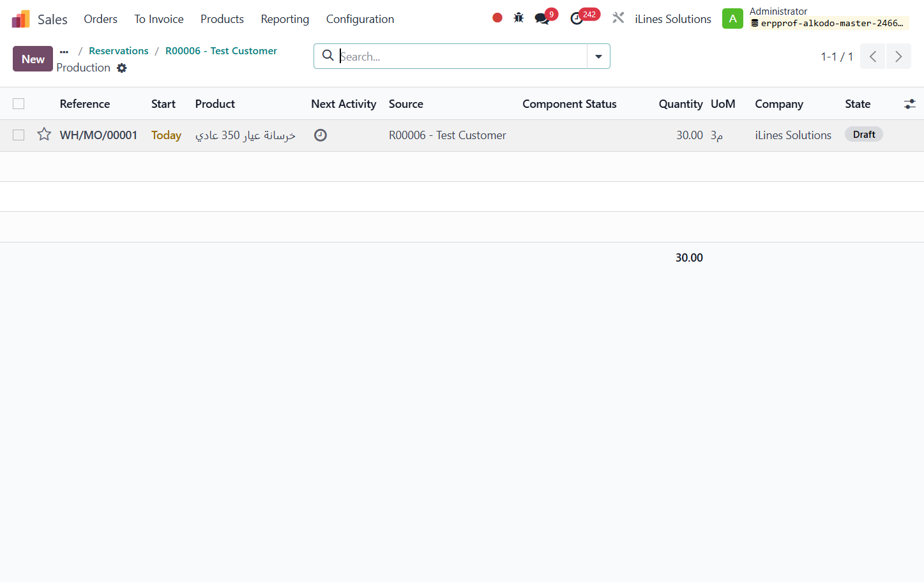
Task: Focus the Search input field
Action: [462, 56]
